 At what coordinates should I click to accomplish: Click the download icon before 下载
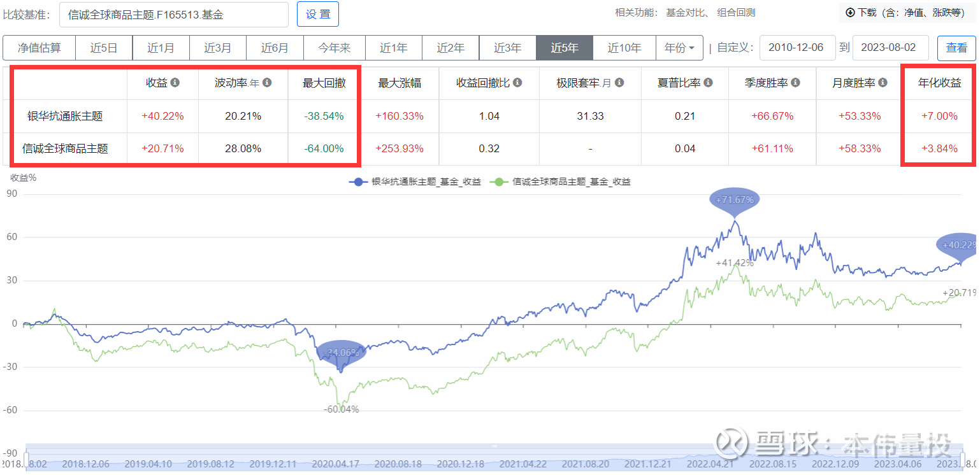(x=850, y=13)
